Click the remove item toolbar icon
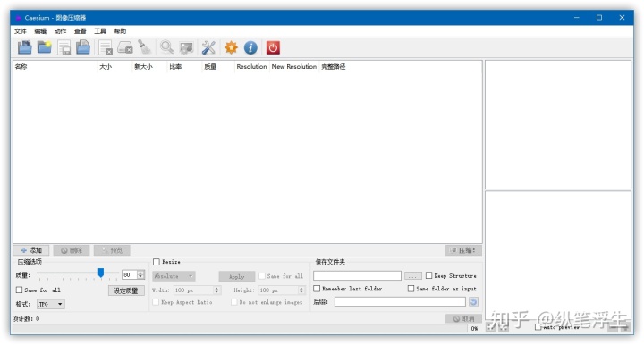 pyautogui.click(x=106, y=47)
